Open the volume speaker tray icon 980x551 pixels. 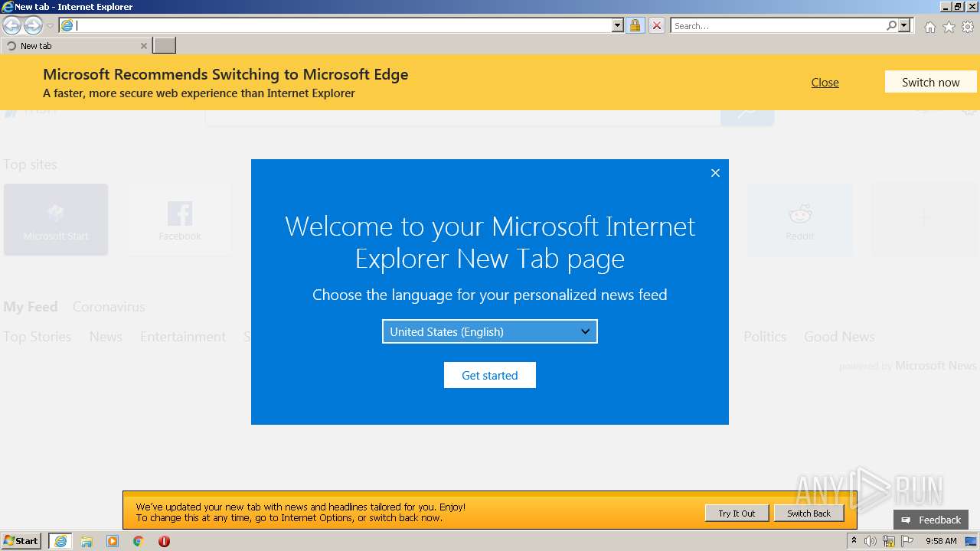(x=871, y=541)
